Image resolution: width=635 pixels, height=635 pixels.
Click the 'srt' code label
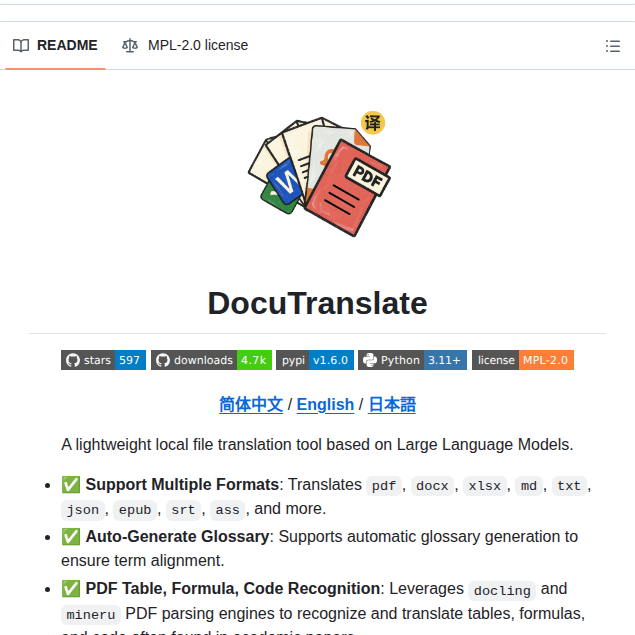(183, 510)
